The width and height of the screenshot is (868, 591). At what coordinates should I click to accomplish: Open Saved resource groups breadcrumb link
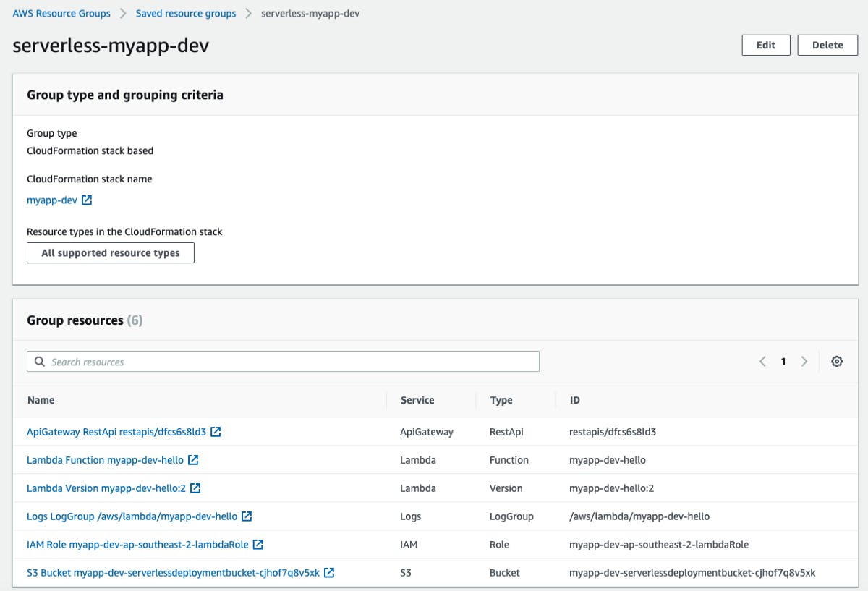[x=185, y=13]
